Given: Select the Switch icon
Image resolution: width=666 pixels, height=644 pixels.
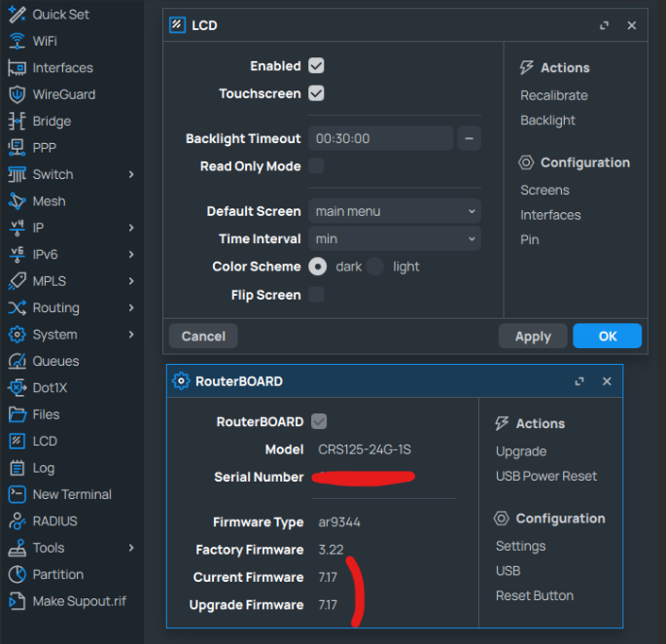Looking at the screenshot, I should pos(17,174).
